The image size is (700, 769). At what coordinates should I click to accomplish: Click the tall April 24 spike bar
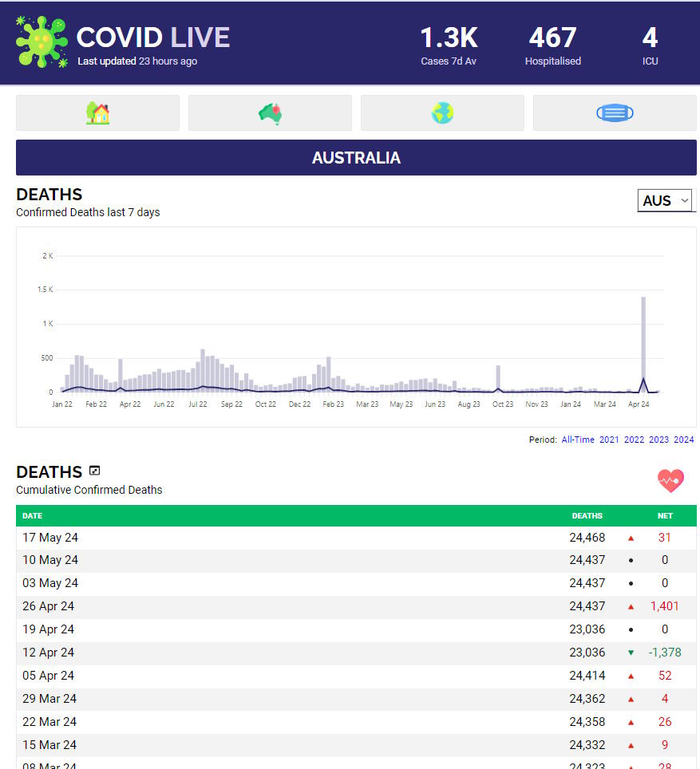(643, 345)
